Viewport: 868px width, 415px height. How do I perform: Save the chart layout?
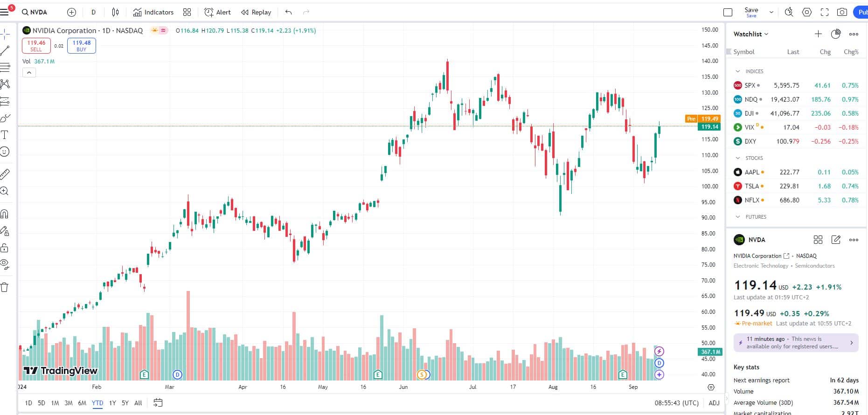(751, 12)
